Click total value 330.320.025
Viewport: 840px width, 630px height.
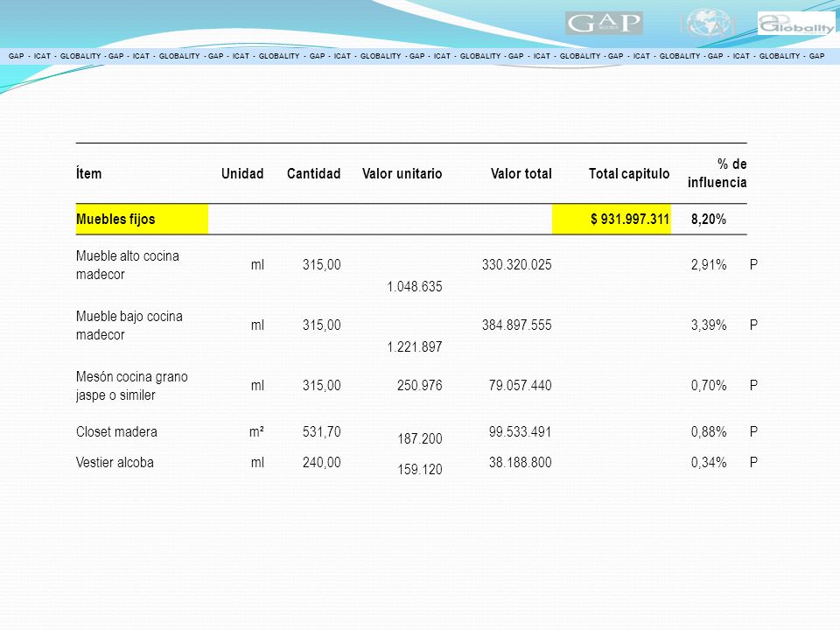pyautogui.click(x=516, y=264)
